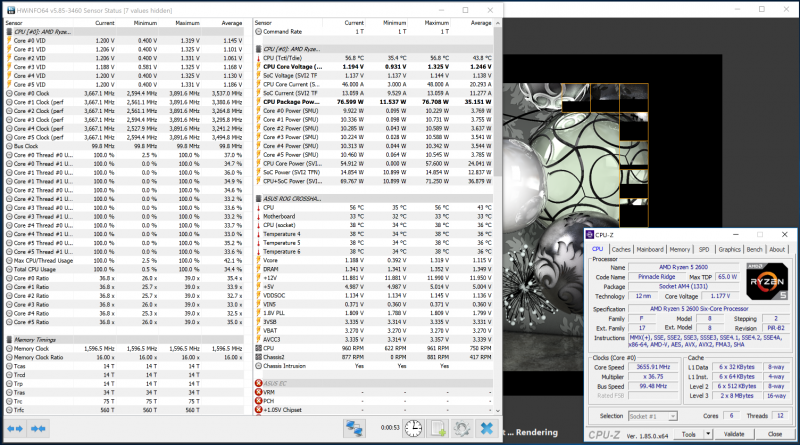Click the red X icon beside ASUS EC
The image size is (800, 445).
[x=259, y=383]
